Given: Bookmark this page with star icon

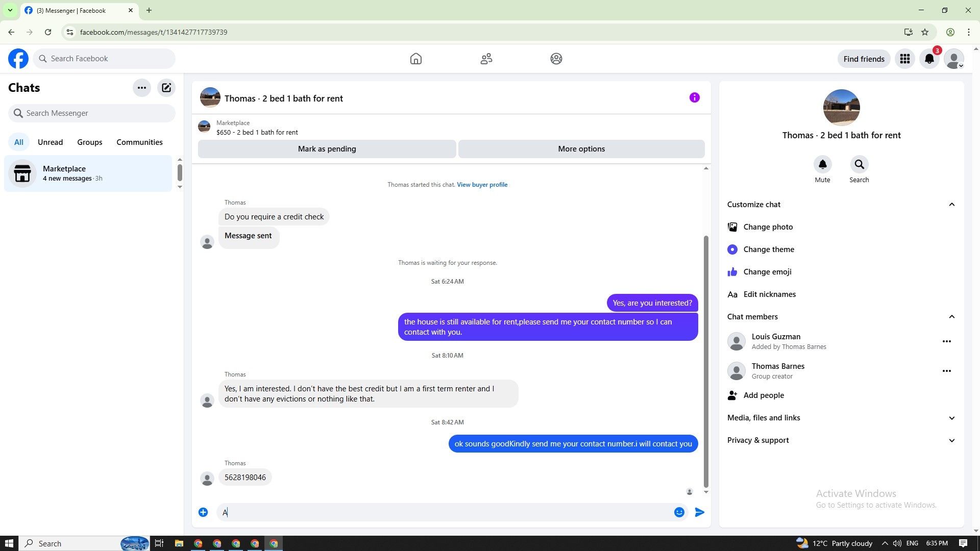Looking at the screenshot, I should [925, 32].
